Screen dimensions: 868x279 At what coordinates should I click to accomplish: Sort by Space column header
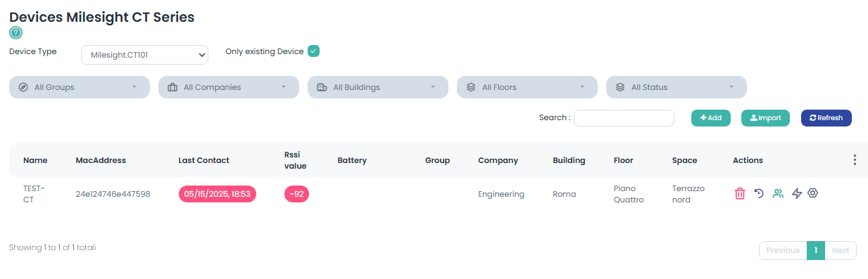pyautogui.click(x=684, y=160)
